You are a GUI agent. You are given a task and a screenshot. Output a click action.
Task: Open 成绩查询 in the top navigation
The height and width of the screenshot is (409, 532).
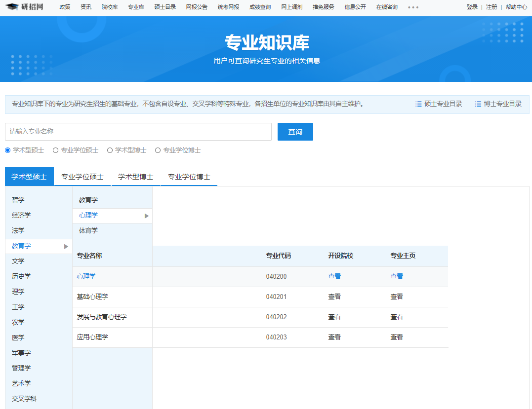click(x=260, y=7)
